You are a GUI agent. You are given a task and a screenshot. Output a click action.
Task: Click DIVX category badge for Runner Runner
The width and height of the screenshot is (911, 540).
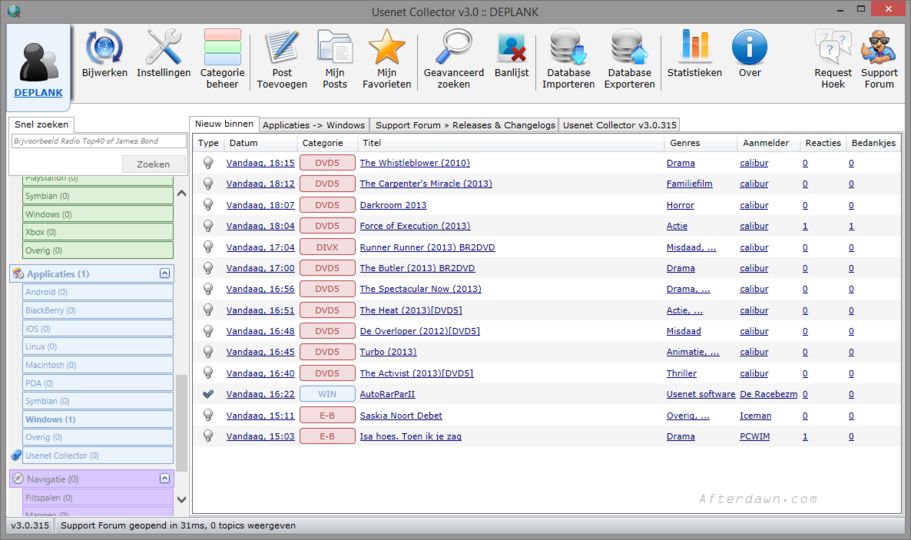pos(327,248)
